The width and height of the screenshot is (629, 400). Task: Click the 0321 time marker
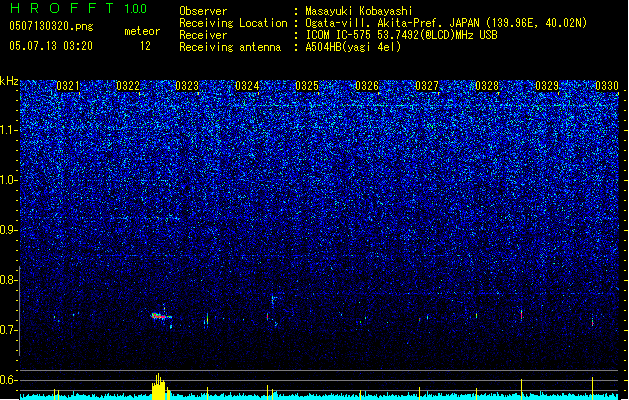tap(67, 86)
